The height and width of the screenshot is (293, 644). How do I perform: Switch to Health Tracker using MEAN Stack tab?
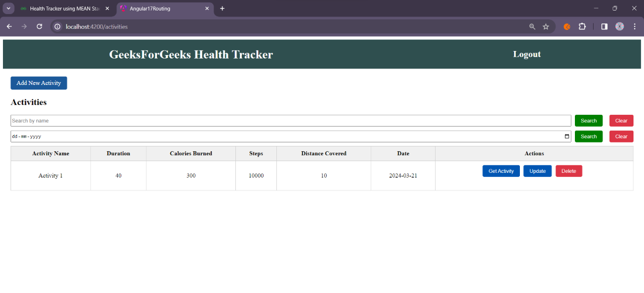coord(66,8)
